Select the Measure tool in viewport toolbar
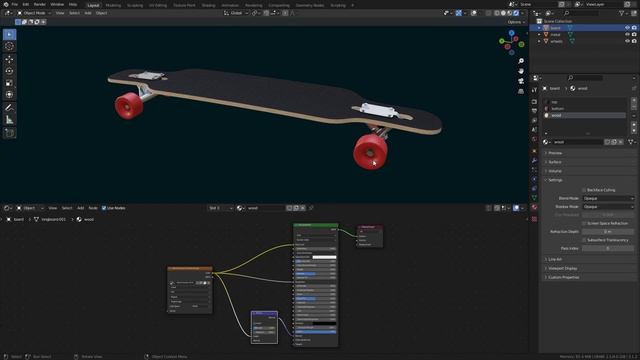Screen dimensions: 640x360 click(x=9, y=120)
